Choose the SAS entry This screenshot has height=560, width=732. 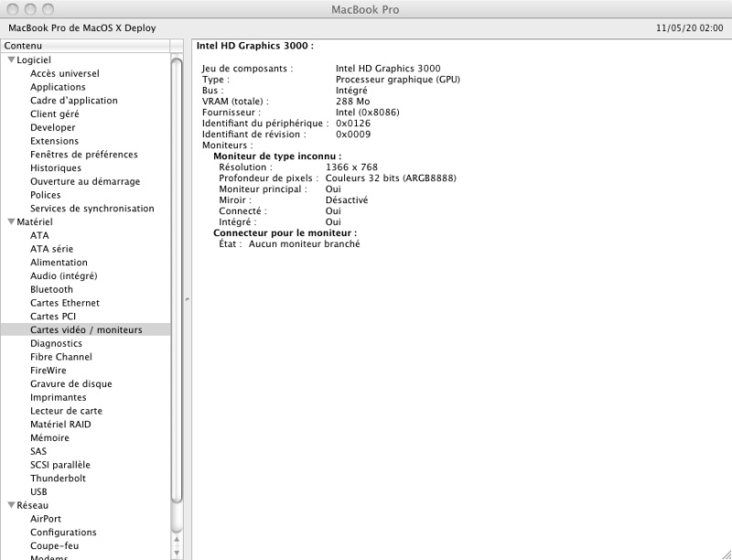coord(38,452)
